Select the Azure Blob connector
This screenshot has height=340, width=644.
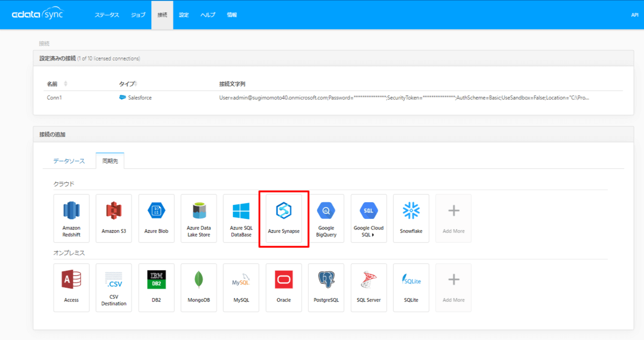[x=156, y=218]
